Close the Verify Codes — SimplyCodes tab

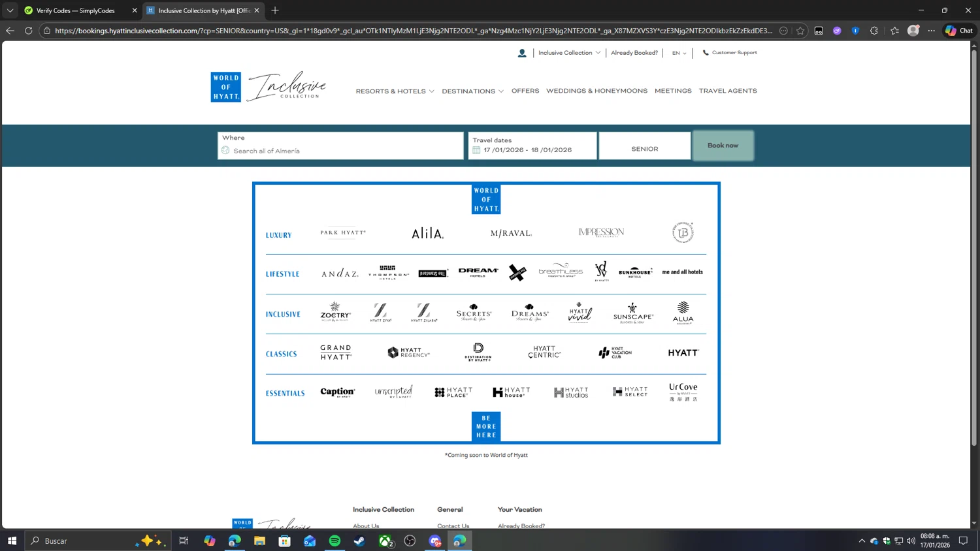pyautogui.click(x=135, y=10)
